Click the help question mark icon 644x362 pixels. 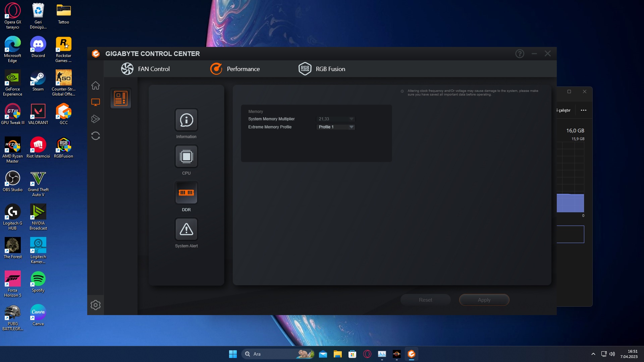[x=520, y=54]
